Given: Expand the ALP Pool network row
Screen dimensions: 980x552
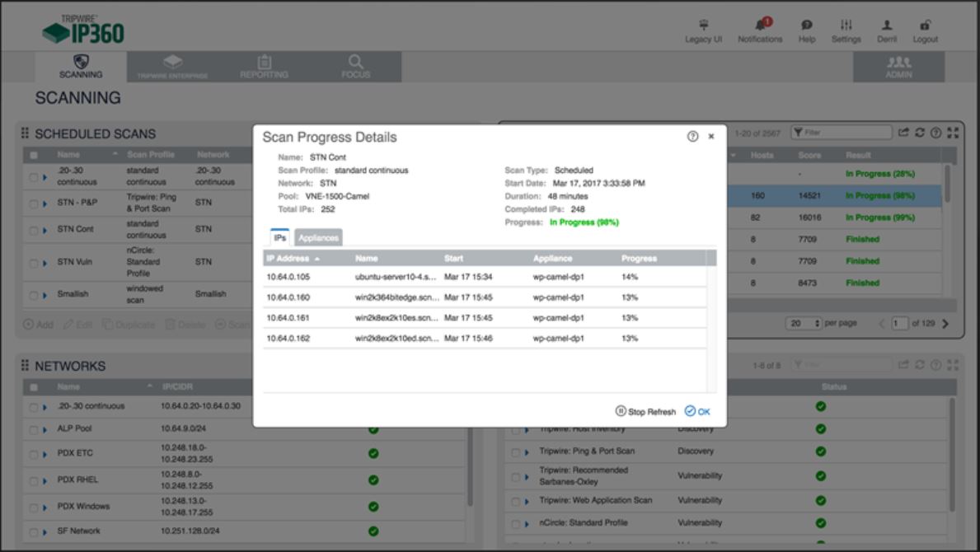Looking at the screenshot, I should click(x=45, y=429).
